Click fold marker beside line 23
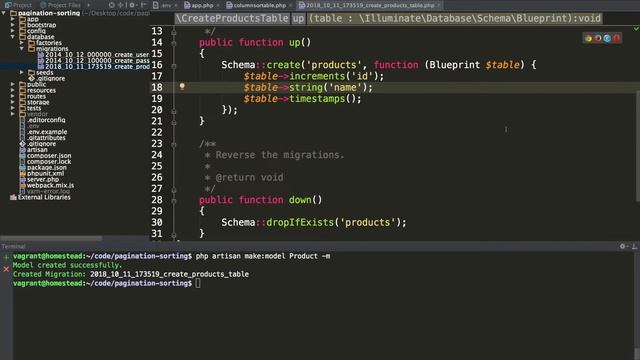640x360 pixels. (174, 144)
